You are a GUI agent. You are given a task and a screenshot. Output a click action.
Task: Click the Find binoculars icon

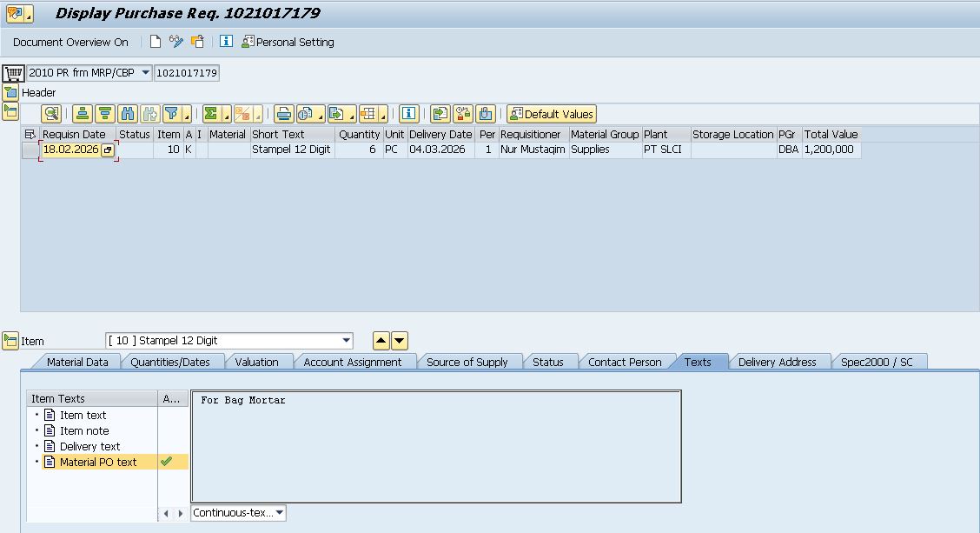pos(128,114)
